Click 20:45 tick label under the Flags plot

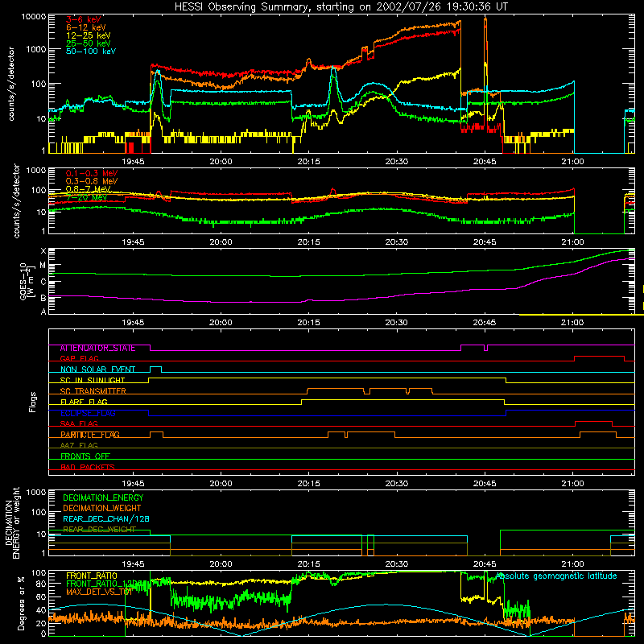click(x=485, y=484)
